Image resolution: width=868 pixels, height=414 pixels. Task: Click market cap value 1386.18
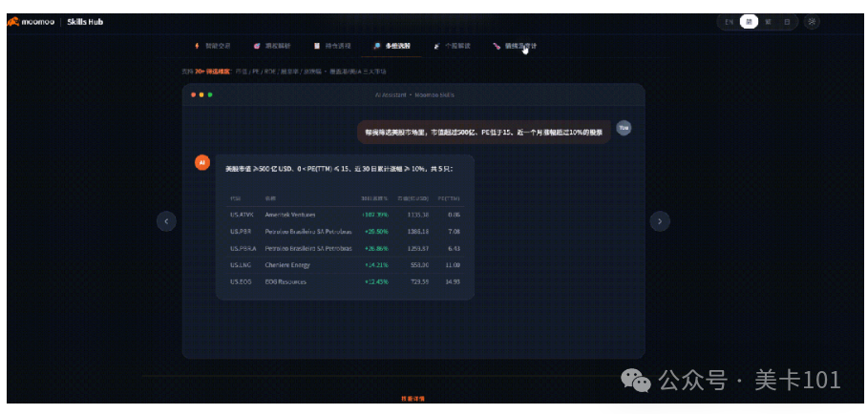pyautogui.click(x=418, y=232)
